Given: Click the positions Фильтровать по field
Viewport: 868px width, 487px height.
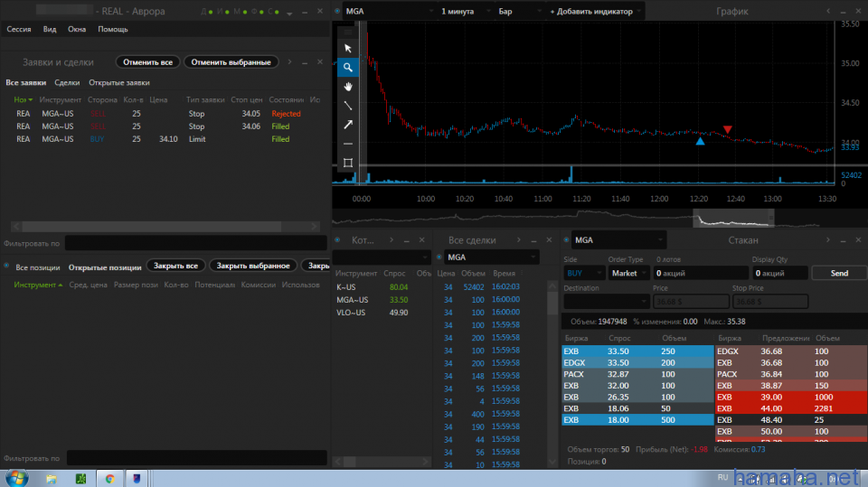Looking at the screenshot, I should (196, 458).
